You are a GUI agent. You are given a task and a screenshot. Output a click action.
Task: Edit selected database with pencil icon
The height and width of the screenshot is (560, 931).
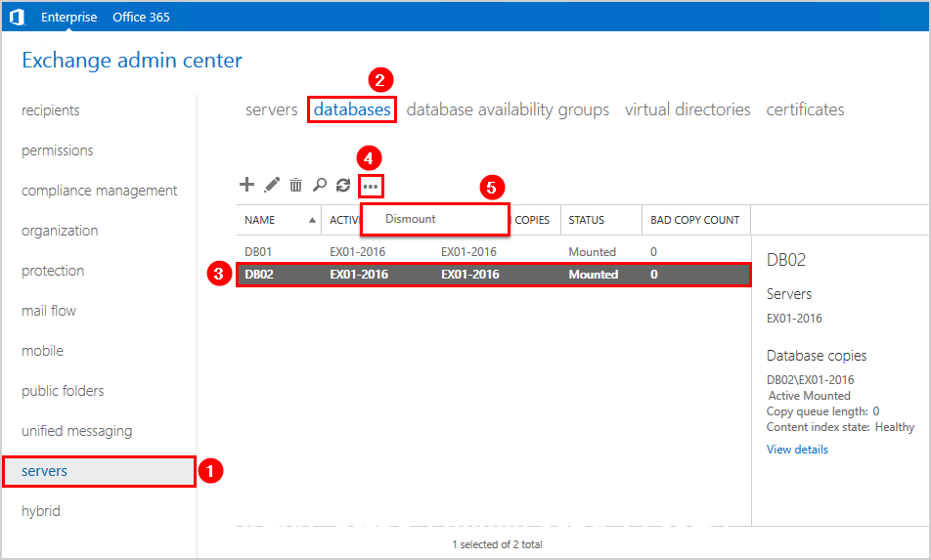(x=271, y=185)
